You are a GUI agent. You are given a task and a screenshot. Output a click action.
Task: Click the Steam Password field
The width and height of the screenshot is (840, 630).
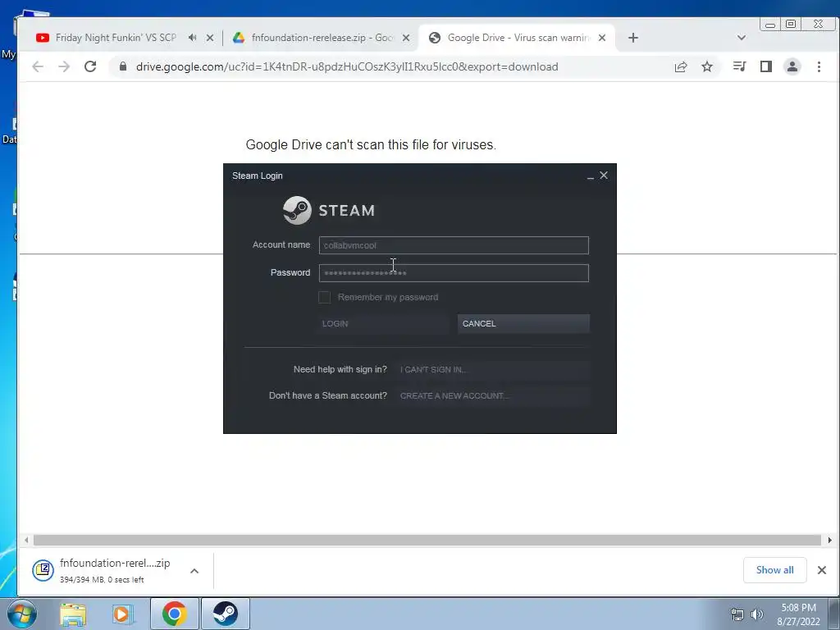[454, 273]
